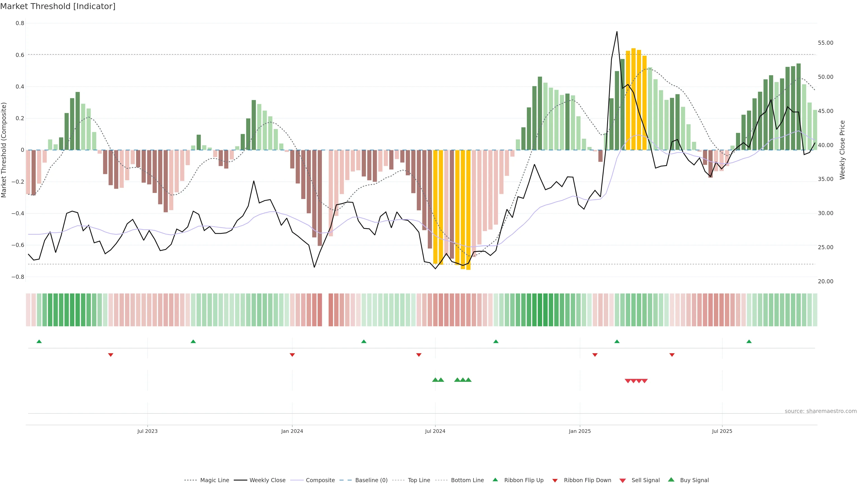Click the Jan 2025 axis label
This screenshot has height=488, width=868.
click(580, 431)
